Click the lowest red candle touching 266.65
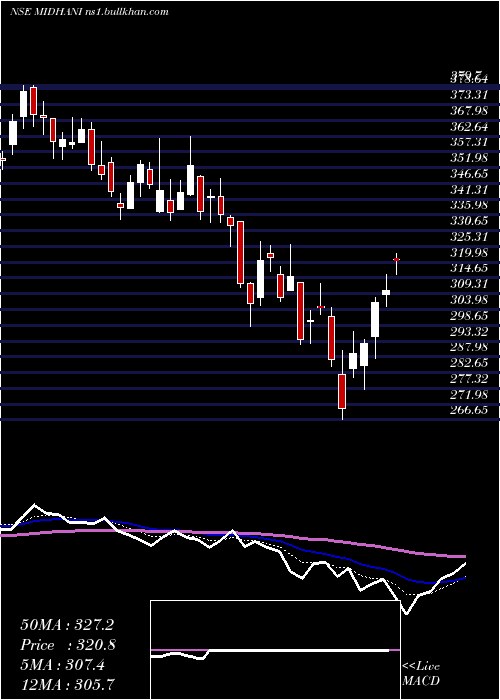500x700 pixels. (x=342, y=392)
